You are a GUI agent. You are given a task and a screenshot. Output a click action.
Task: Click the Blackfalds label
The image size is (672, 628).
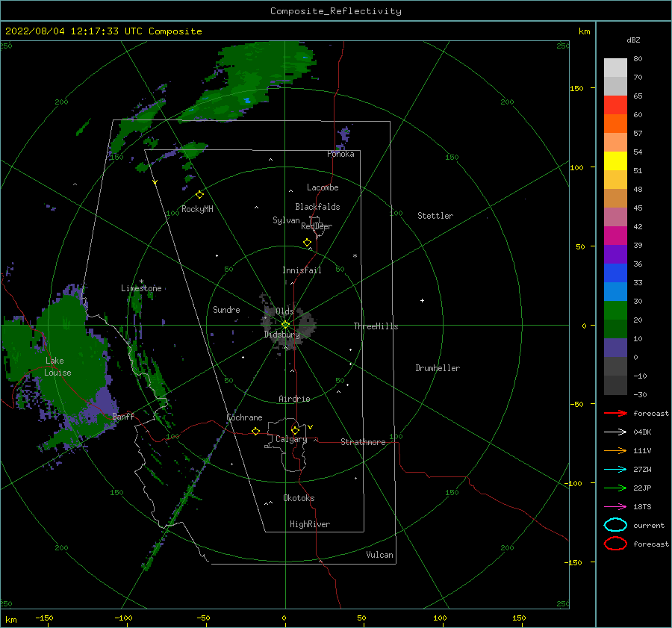pyautogui.click(x=317, y=207)
